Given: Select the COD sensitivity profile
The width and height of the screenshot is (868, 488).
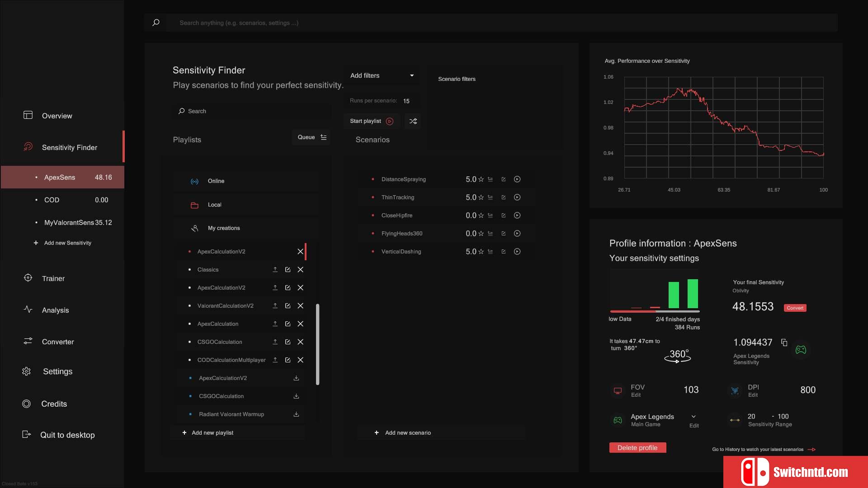Looking at the screenshot, I should point(62,200).
